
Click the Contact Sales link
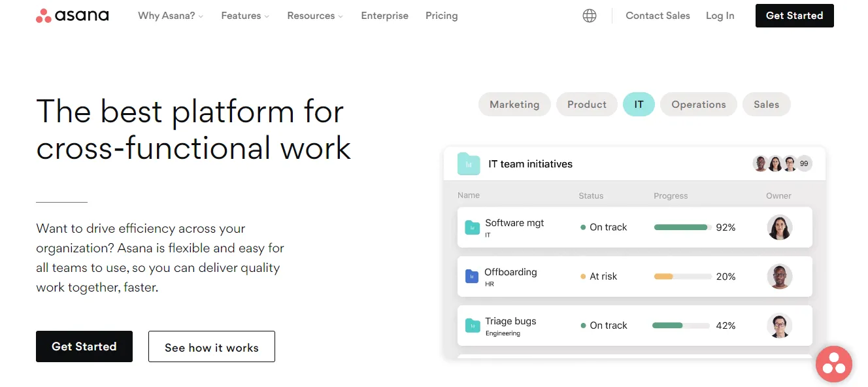(658, 16)
